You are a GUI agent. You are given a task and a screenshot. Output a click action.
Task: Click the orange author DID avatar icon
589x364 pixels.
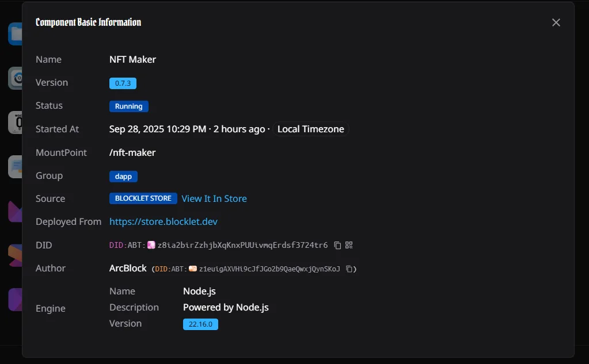193,269
